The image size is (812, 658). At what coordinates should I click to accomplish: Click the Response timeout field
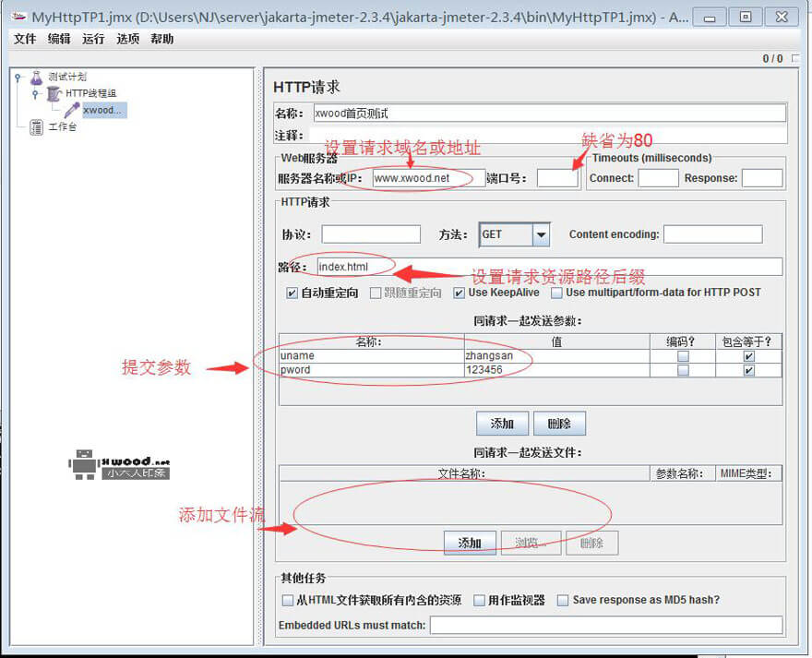pos(762,178)
